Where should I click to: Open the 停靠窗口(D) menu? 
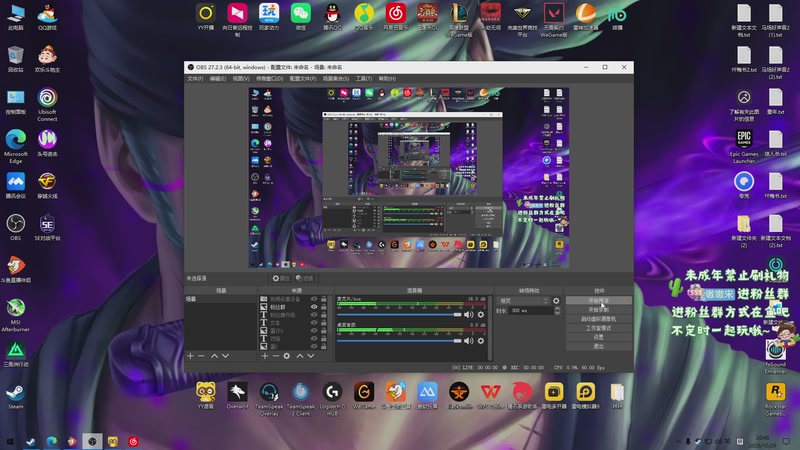pyautogui.click(x=269, y=79)
